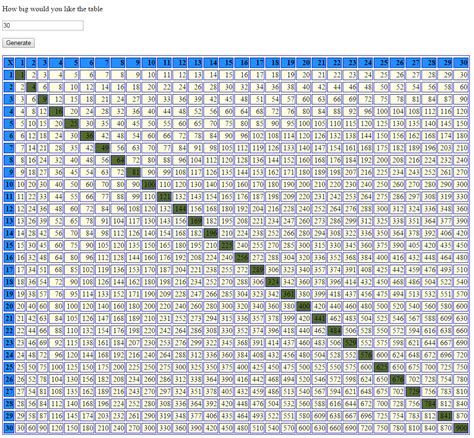Image resolution: width=474 pixels, height=438 pixels.
Task: Click row 15, column 11 cell showing 165
Action: tap(165, 245)
